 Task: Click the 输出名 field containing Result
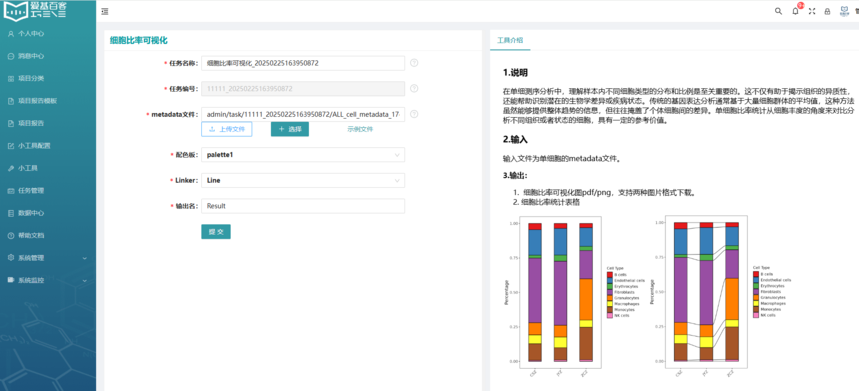[x=303, y=206]
